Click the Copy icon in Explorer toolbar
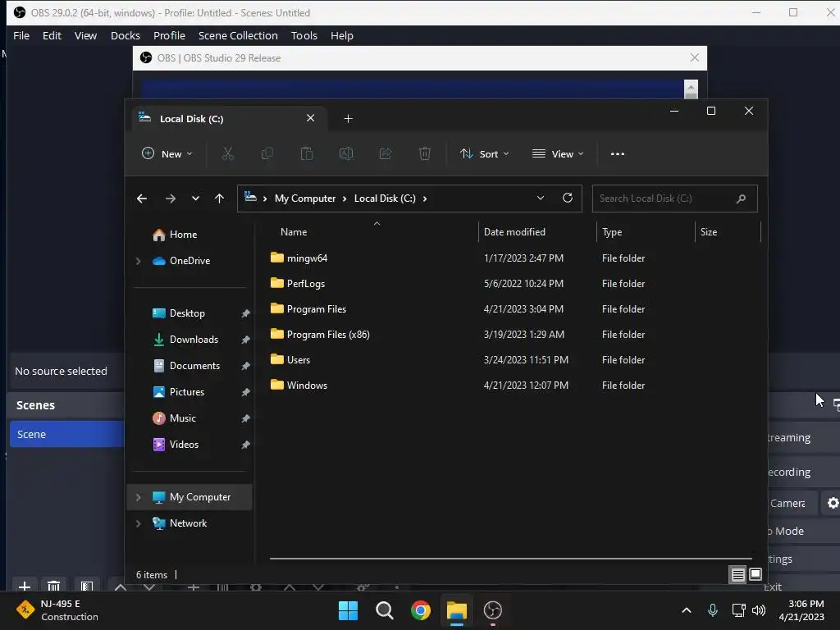Viewport: 840px width, 630px height. tap(267, 153)
